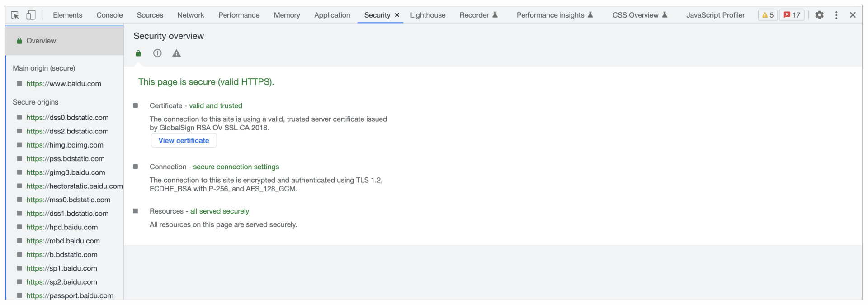Click the warning triangle icon
Screen dimensions: 868x305
[x=176, y=53]
